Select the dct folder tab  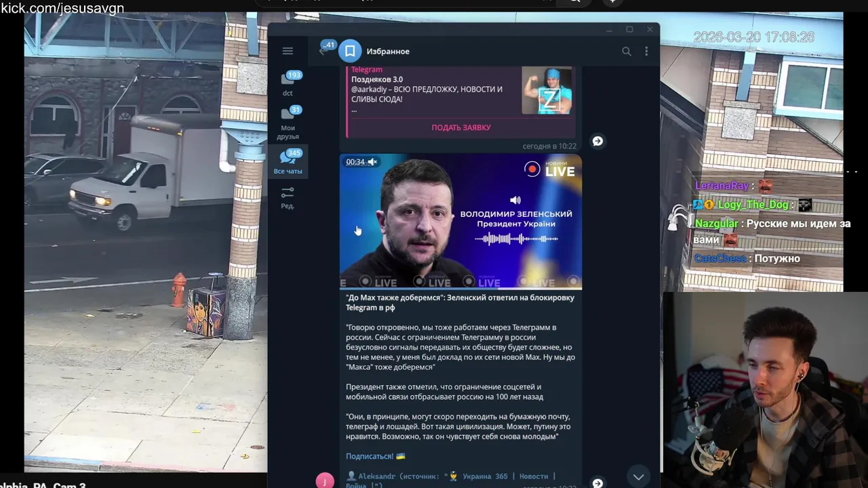point(288,84)
